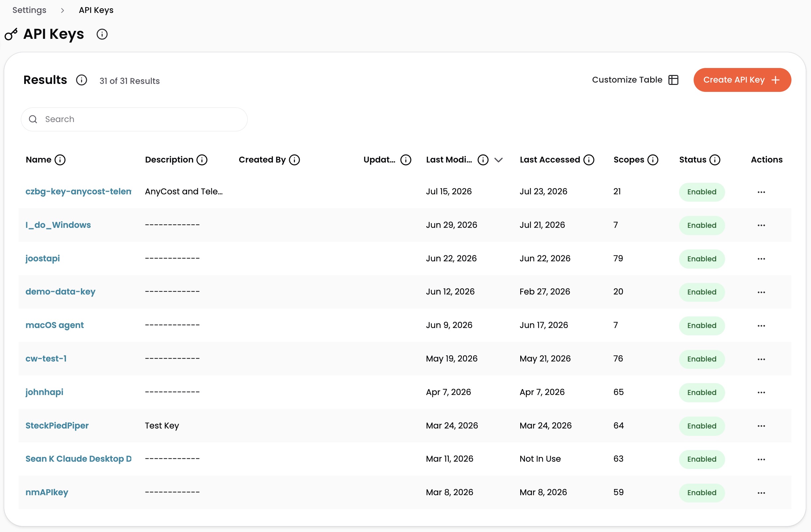The width and height of the screenshot is (811, 532).
Task: Click the info icon next to Results
Action: pyautogui.click(x=82, y=80)
